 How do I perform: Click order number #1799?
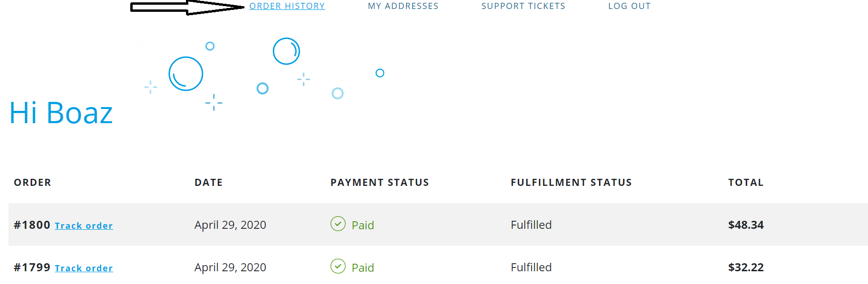pyautogui.click(x=32, y=267)
